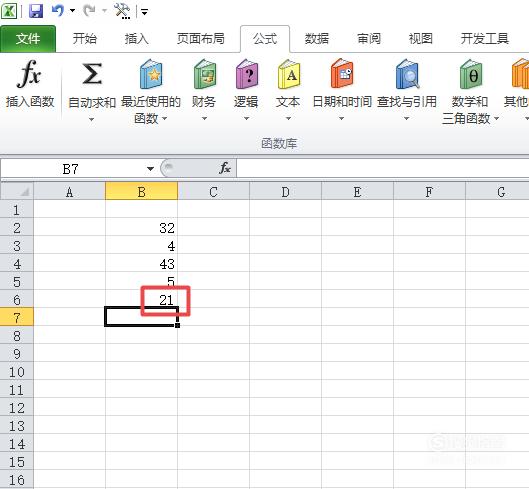Click cell B6 containing 21
529x489 pixels.
click(141, 299)
